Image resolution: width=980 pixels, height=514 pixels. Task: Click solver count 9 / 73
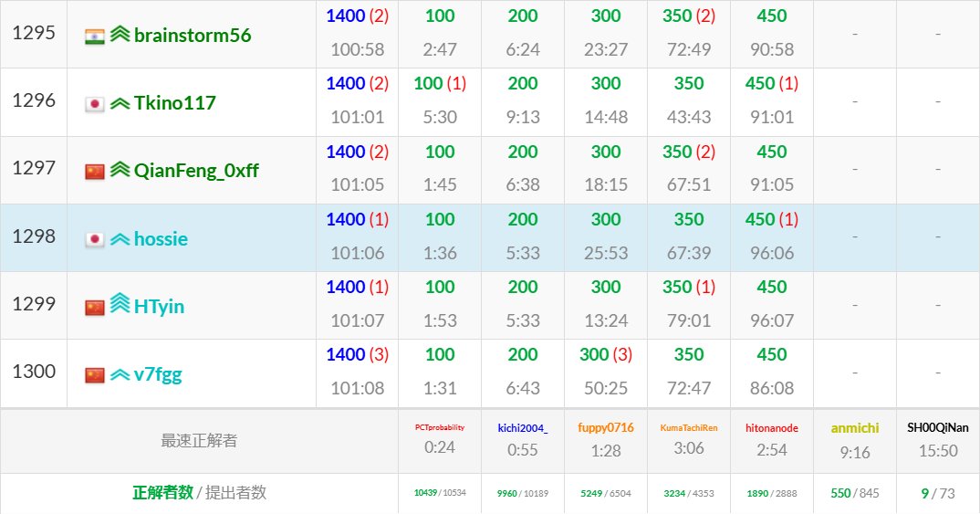pos(938,493)
